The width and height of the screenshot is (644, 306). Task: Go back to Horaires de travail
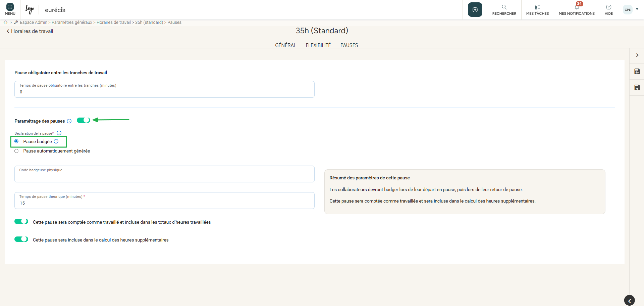click(x=30, y=31)
